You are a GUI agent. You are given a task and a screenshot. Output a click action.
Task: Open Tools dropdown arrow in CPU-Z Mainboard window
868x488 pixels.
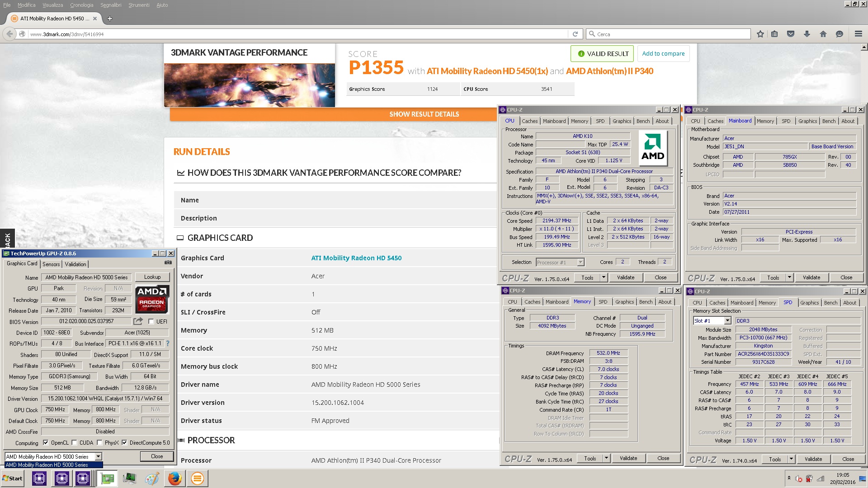click(789, 277)
